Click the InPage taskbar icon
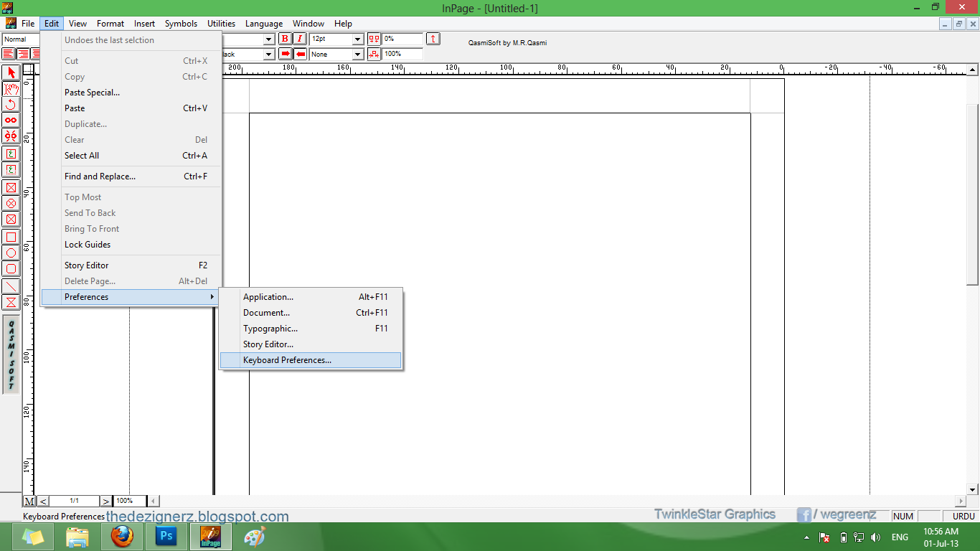 [211, 537]
